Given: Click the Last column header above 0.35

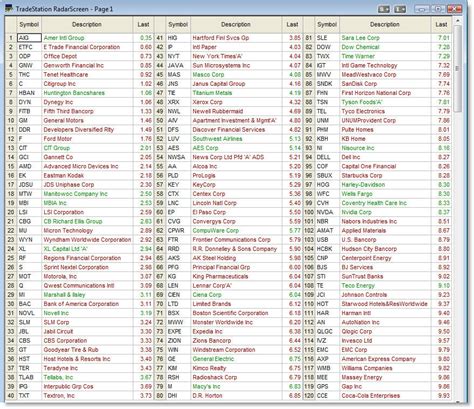Looking at the screenshot, I should [143, 24].
